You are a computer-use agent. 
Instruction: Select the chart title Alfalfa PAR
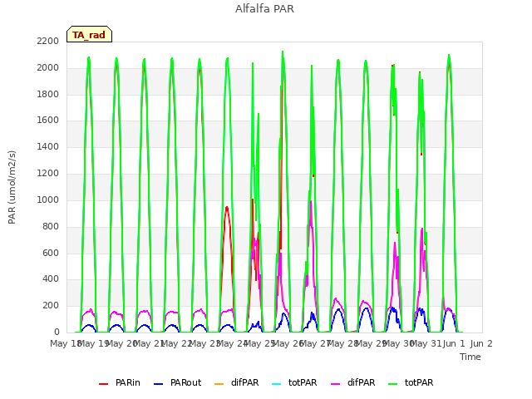point(264,8)
